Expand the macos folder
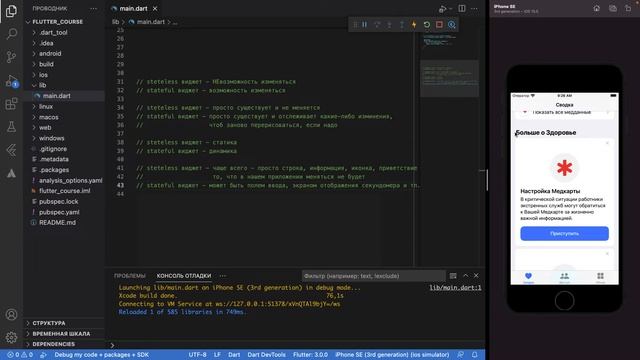The width and height of the screenshot is (640, 360). point(49,117)
